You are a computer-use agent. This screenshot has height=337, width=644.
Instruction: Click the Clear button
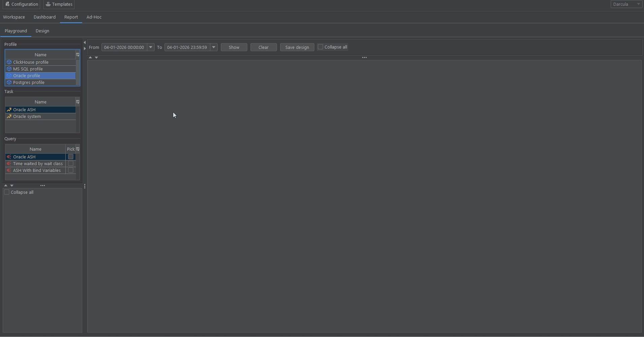click(x=264, y=47)
